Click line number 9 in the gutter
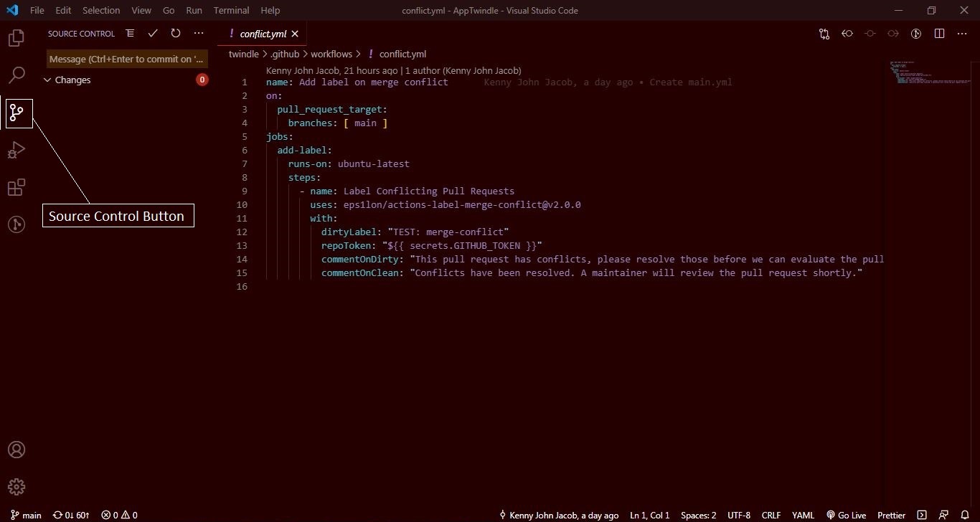The image size is (980, 522). 244,191
